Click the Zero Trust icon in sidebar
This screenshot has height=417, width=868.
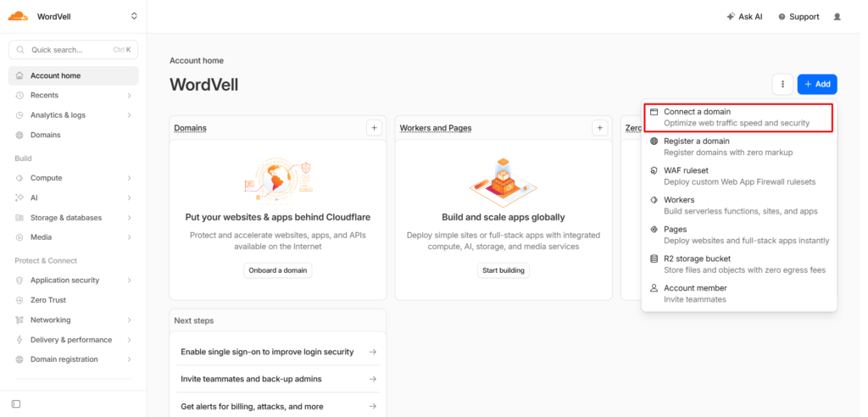(x=19, y=300)
